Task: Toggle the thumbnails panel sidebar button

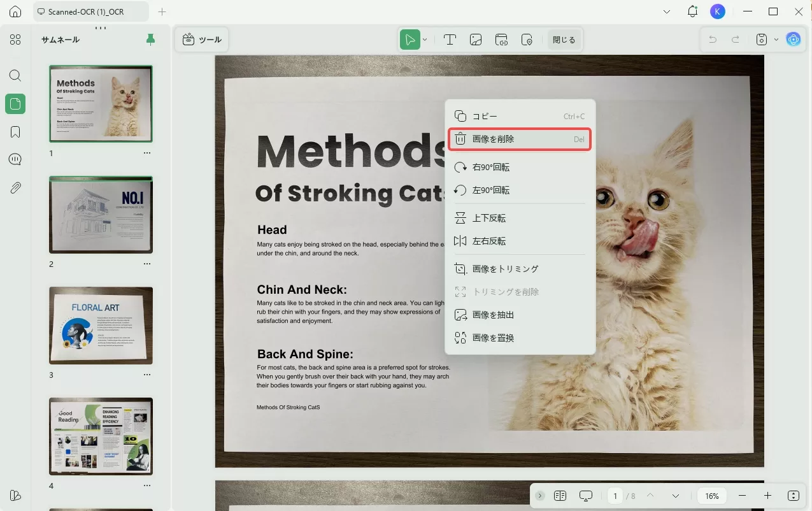Action: (15, 104)
